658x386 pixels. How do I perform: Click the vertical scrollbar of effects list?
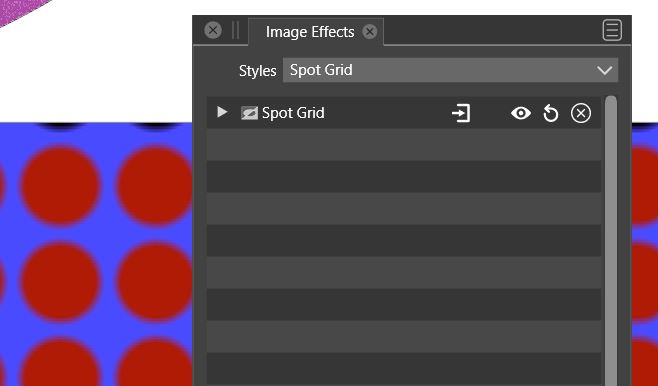pyautogui.click(x=611, y=241)
